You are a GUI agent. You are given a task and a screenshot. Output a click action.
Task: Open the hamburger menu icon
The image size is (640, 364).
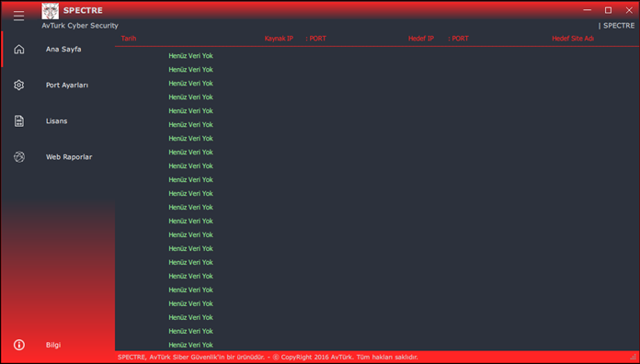[18, 16]
